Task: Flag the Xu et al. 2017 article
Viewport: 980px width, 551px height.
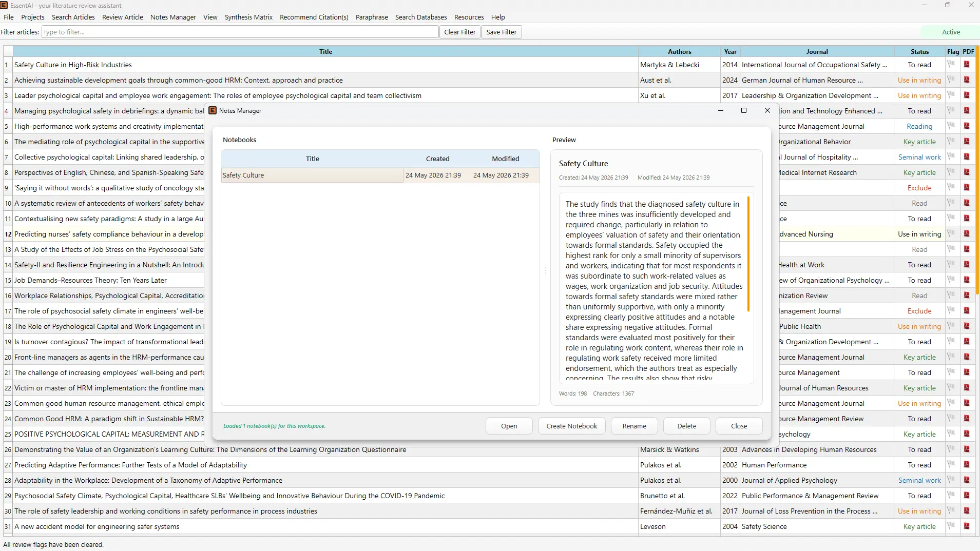Action: coord(951,95)
